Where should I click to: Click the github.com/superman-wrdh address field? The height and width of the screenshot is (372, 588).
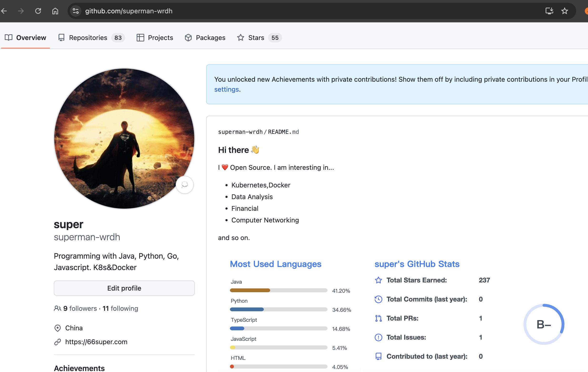pyautogui.click(x=129, y=11)
